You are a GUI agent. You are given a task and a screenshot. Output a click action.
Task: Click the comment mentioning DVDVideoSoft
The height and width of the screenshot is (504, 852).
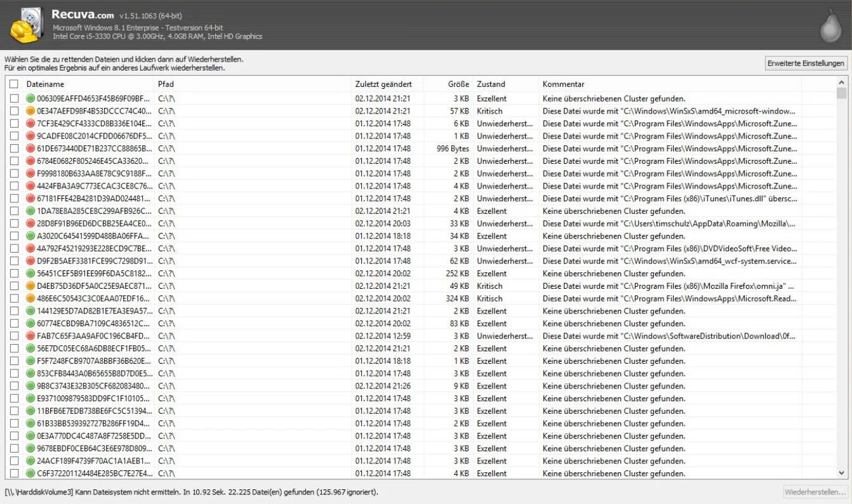670,248
